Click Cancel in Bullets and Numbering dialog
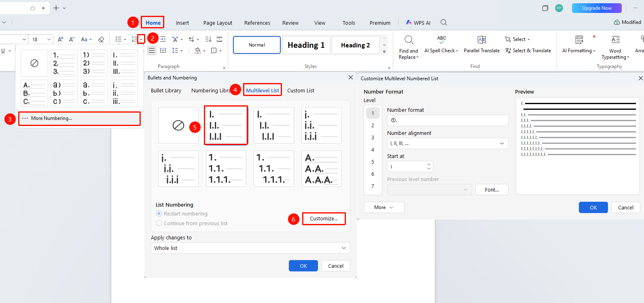The height and width of the screenshot is (303, 644). (336, 266)
